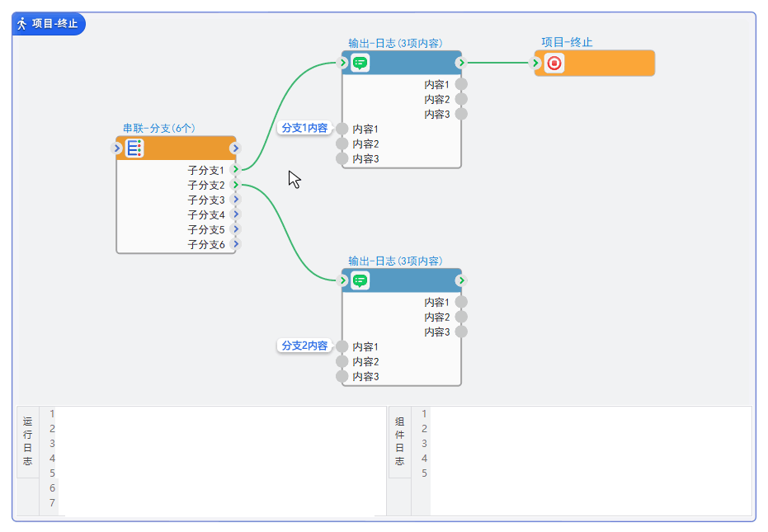Click the list icon on 串联-分支 node
Screen dimensions: 768x532
134,148
